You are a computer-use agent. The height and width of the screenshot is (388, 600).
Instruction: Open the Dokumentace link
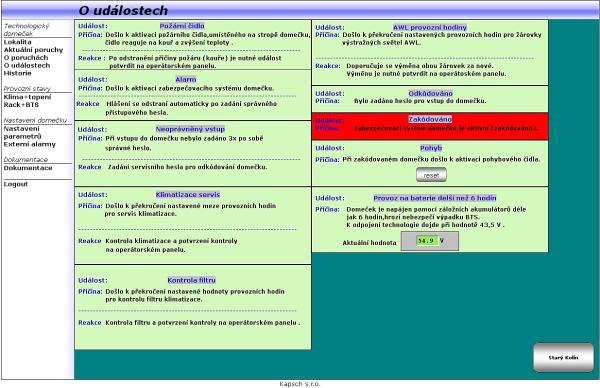28,168
